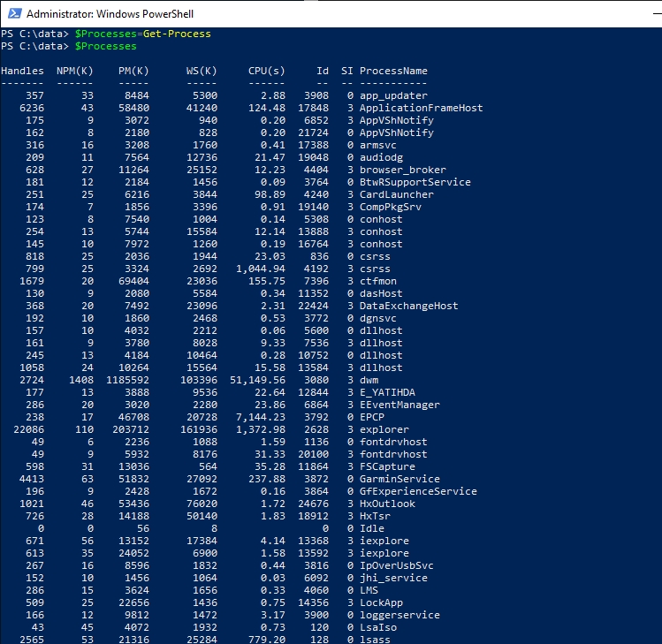This screenshot has height=644, width=662.
Task: Select the 'ctfmon' process name
Action: click(x=378, y=281)
